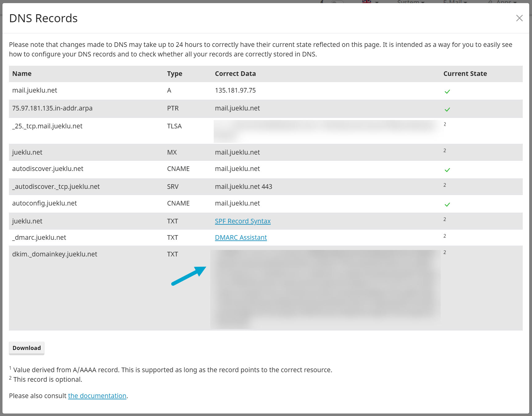Click the blurred DKIM TXT record data
Image resolution: width=532 pixels, height=416 pixels.
click(325, 289)
